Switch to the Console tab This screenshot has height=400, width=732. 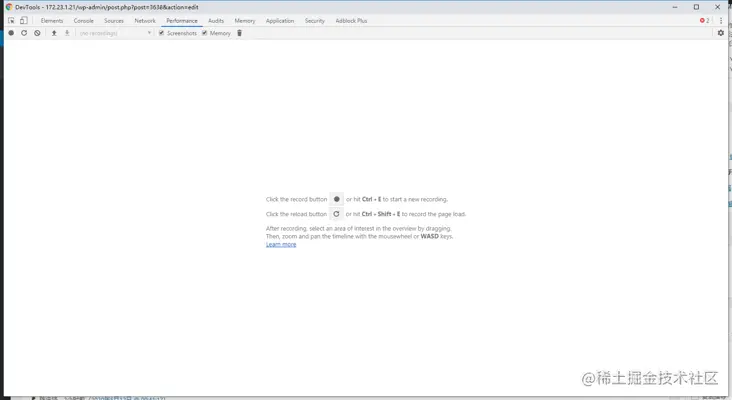[x=84, y=21]
